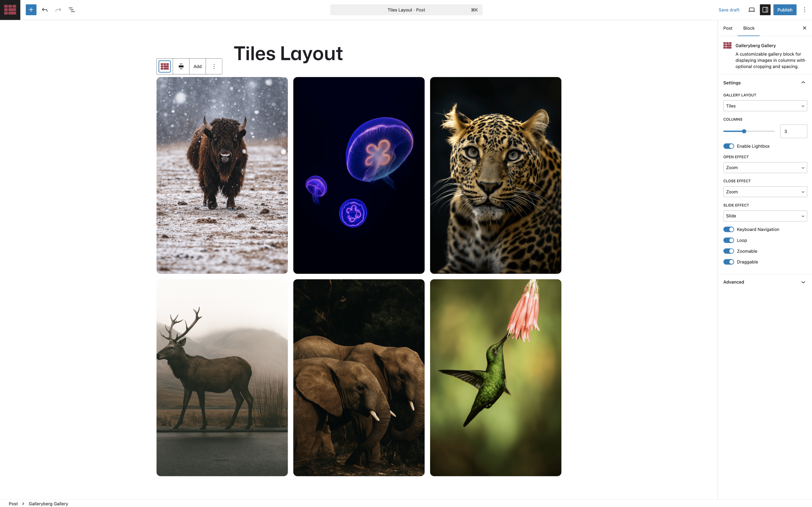Click the device preview icon near Publish
This screenshot has width=812, height=507.
[751, 10]
